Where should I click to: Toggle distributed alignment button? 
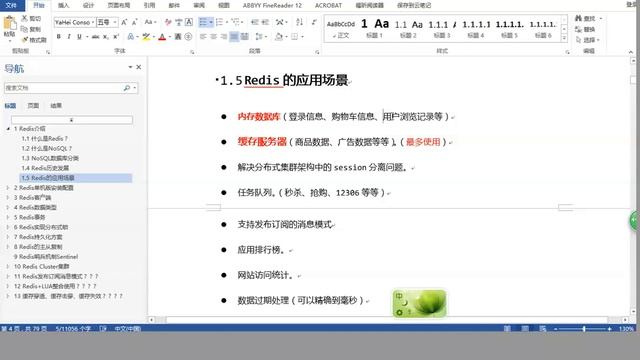pyautogui.click(x=244, y=37)
